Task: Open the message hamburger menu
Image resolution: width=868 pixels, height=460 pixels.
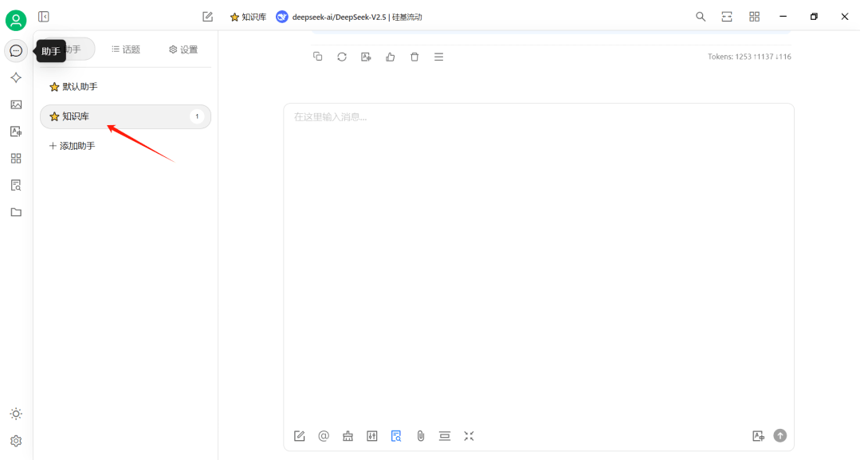Action: [438, 57]
